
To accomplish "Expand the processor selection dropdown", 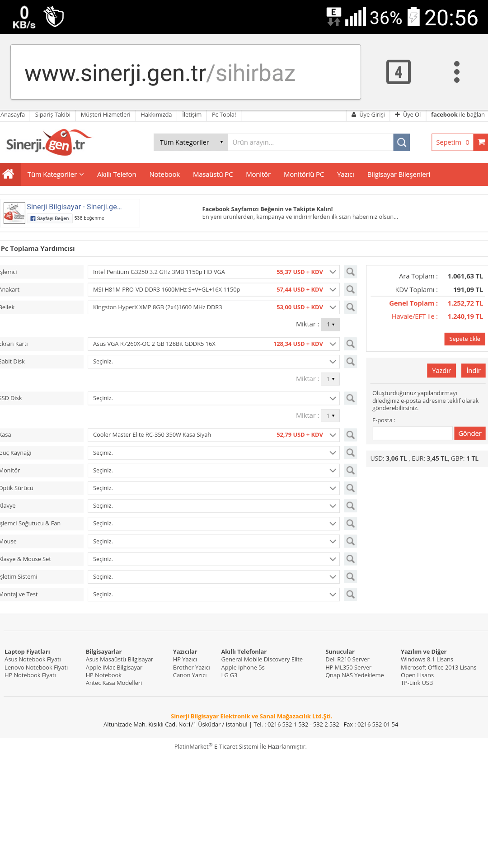I will point(214,272).
